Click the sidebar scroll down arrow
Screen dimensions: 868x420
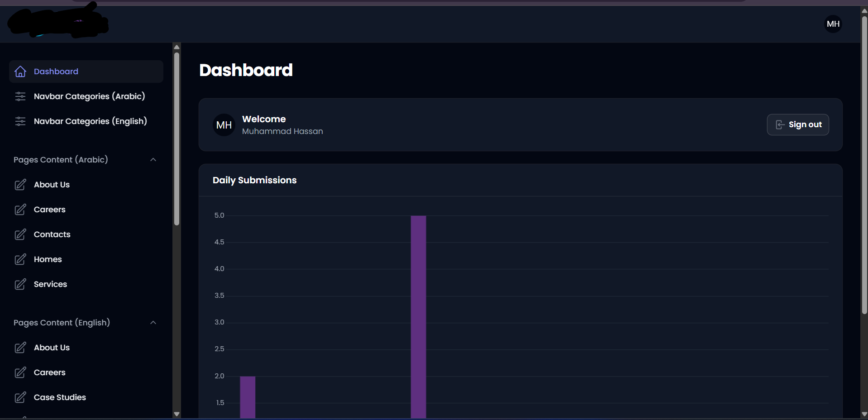click(177, 414)
